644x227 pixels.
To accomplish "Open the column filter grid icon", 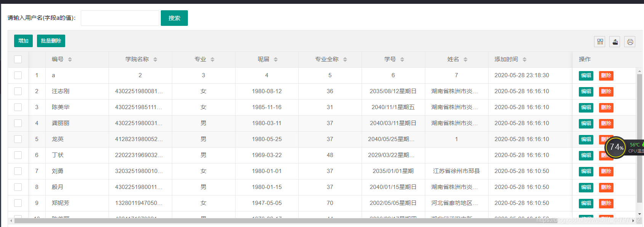I will [600, 42].
